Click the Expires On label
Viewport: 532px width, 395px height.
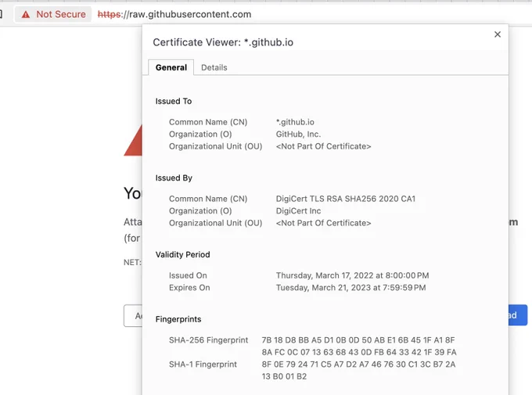(189, 288)
